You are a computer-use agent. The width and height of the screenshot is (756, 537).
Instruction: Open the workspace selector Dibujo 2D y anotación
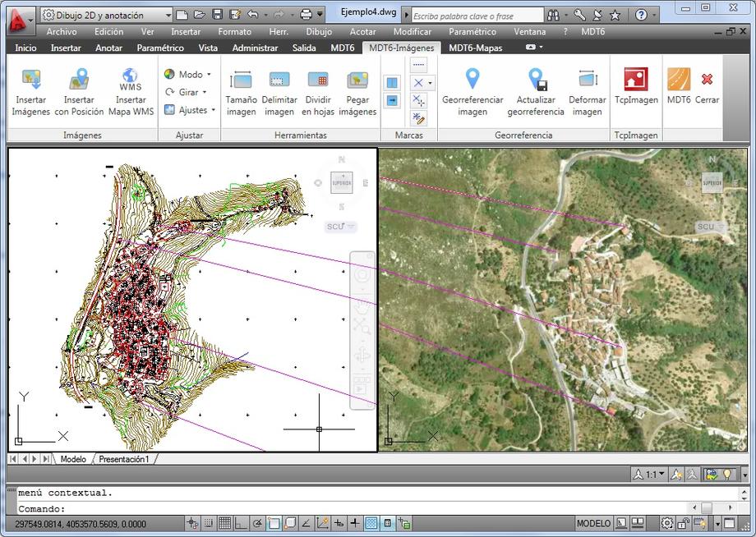coord(107,15)
